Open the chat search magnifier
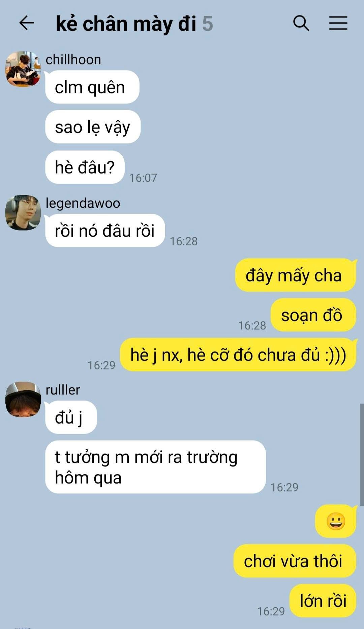 pyautogui.click(x=301, y=23)
